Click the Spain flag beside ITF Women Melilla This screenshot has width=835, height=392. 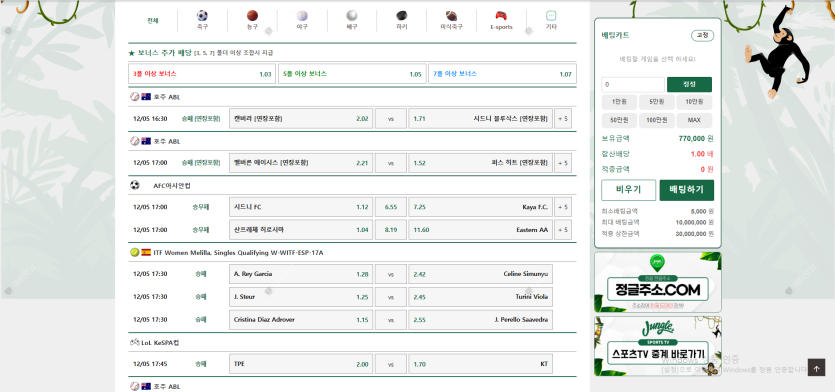[x=146, y=252]
